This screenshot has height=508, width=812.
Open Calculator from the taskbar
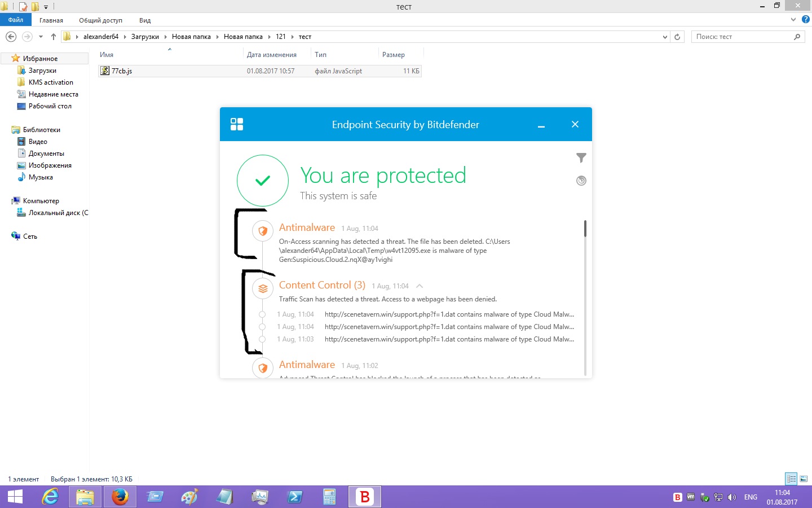click(330, 497)
